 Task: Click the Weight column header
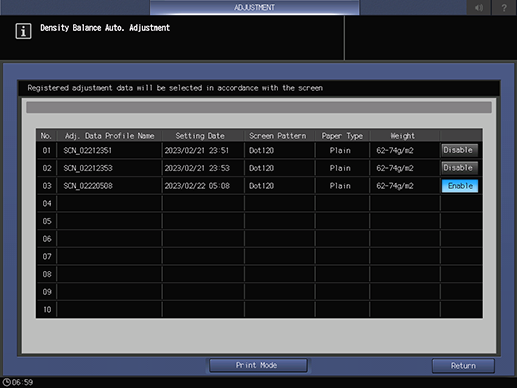tap(402, 136)
